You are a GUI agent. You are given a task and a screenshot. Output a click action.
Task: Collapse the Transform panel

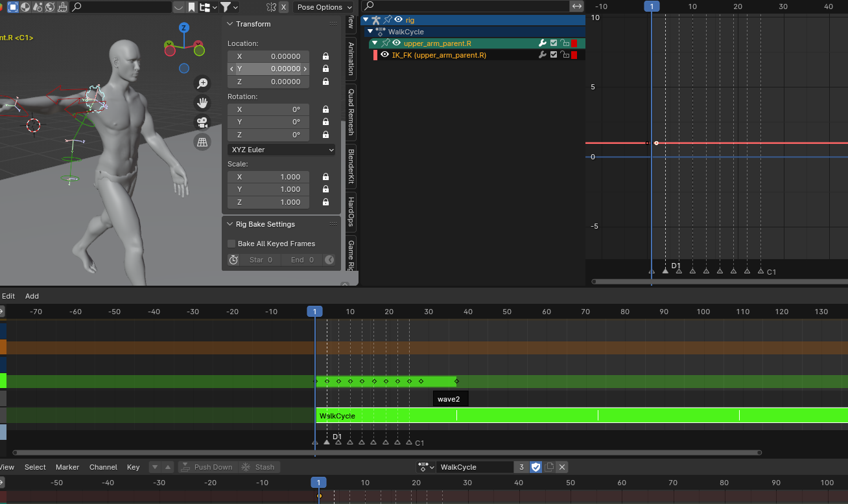pos(230,24)
